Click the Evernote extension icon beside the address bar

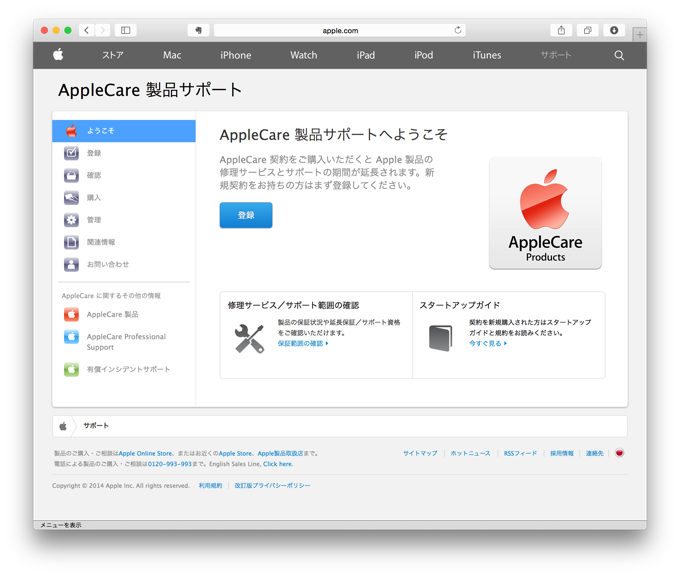tap(198, 30)
